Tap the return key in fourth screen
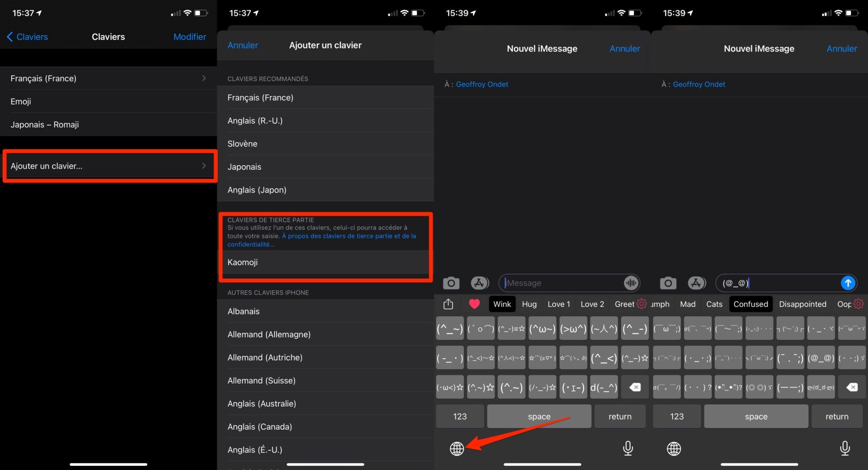868x470 pixels. click(x=837, y=416)
